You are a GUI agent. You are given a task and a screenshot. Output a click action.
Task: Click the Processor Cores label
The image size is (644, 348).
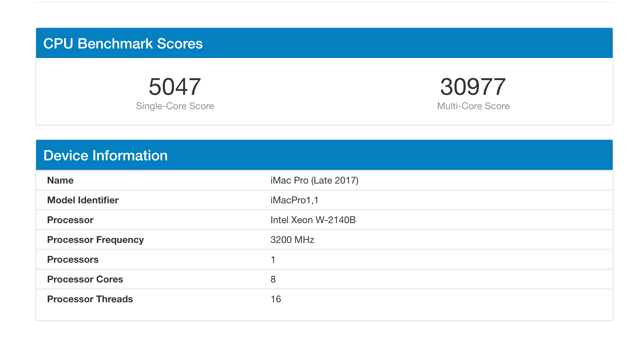[85, 279]
